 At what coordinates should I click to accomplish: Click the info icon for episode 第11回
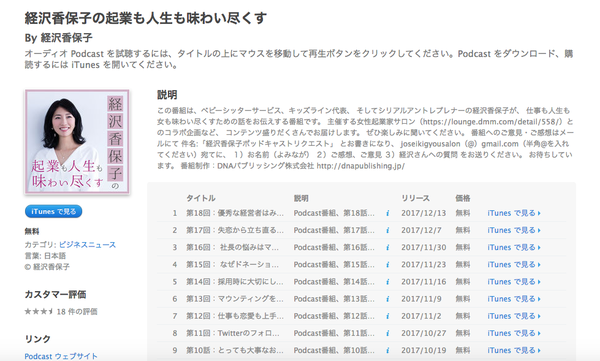(387, 333)
